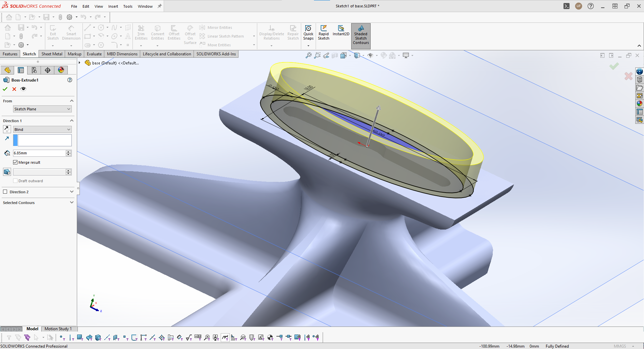The width and height of the screenshot is (644, 349).
Task: Open the DimXpertManager tab
Action: [48, 70]
